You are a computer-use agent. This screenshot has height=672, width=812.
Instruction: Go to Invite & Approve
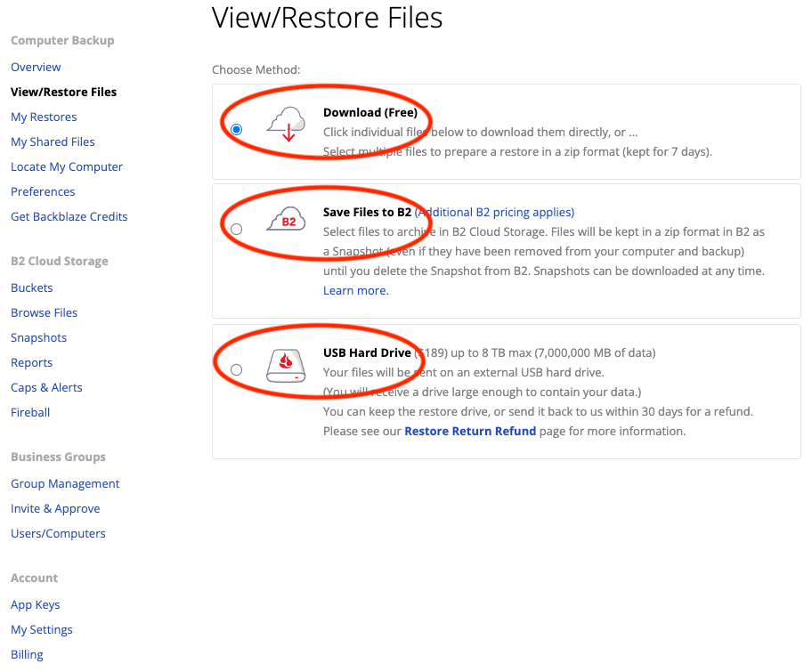(x=55, y=508)
